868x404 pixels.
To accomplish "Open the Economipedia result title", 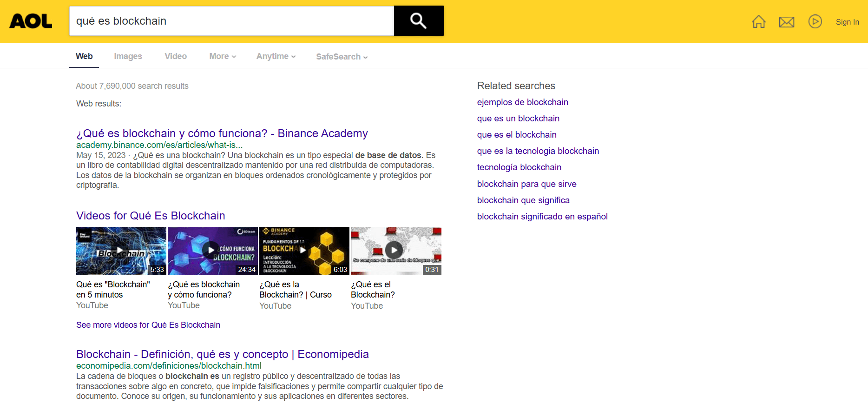I will 223,354.
